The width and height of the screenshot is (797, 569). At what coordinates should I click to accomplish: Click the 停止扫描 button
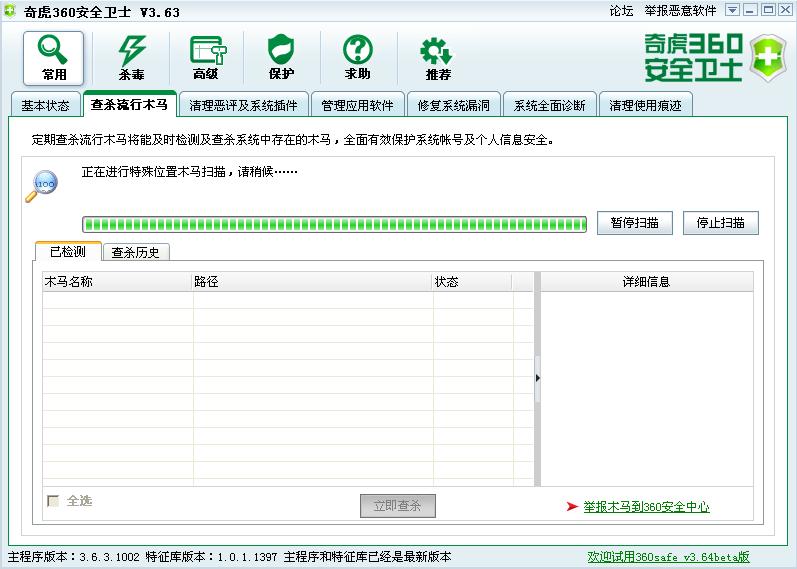pyautogui.click(x=720, y=223)
